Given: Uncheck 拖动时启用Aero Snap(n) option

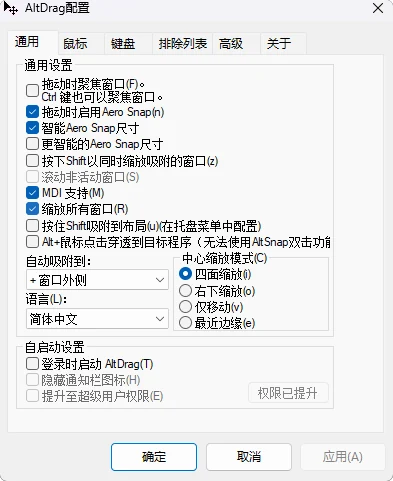Looking at the screenshot, I should tap(32, 112).
